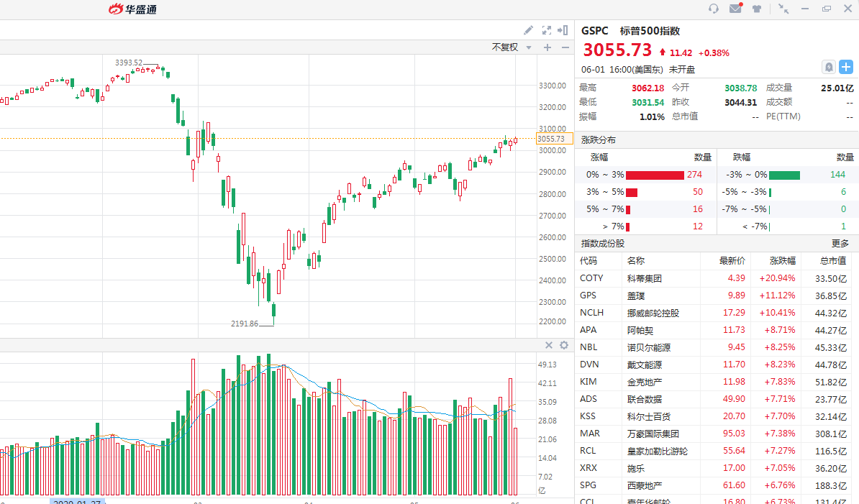
Task: Click the 今开 value 3038.78
Action: point(741,88)
